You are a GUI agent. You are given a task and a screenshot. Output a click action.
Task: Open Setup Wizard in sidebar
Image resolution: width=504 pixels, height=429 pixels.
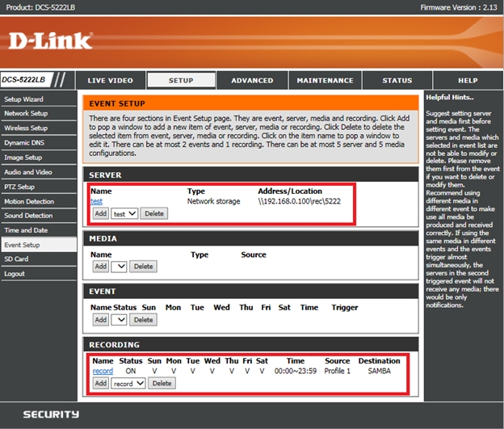coord(24,99)
